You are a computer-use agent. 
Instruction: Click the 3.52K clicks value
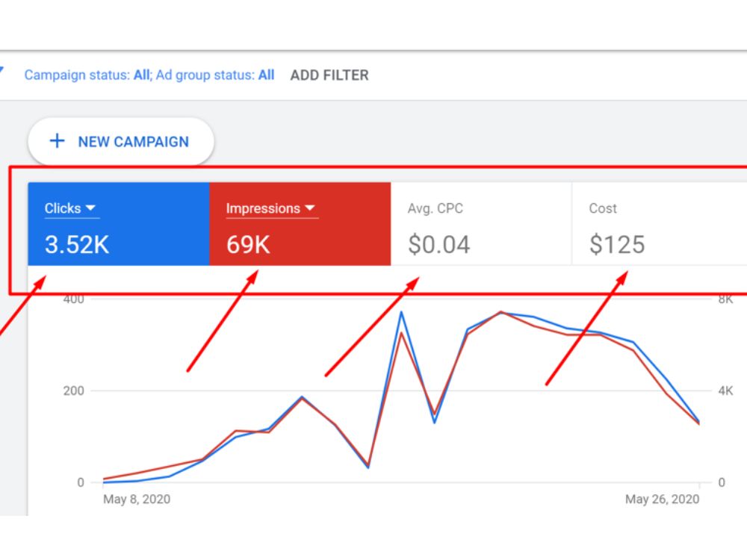click(77, 245)
